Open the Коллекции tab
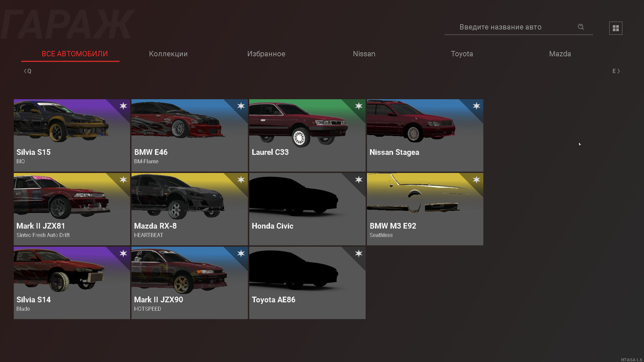This screenshot has height=362, width=644. (168, 54)
